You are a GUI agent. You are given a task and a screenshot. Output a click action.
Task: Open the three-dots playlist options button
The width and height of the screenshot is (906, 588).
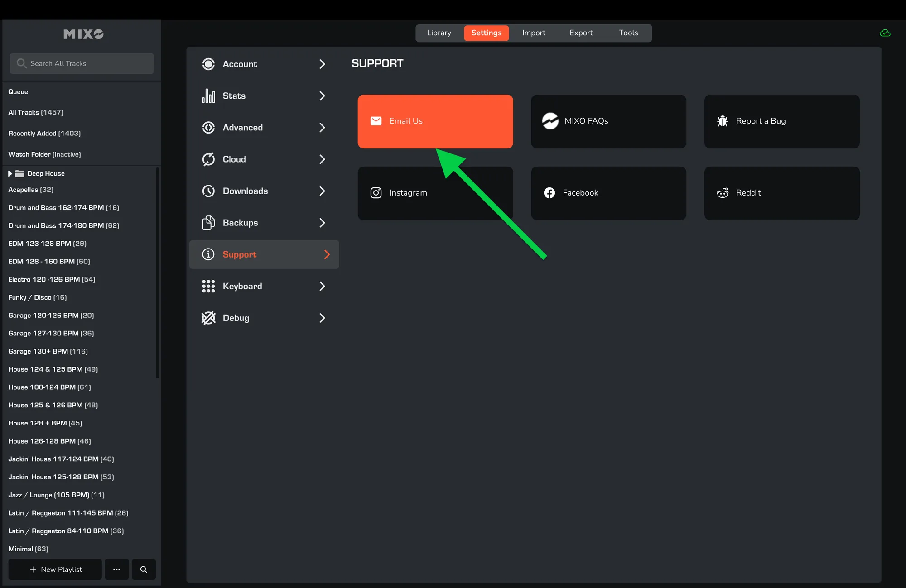click(x=117, y=569)
